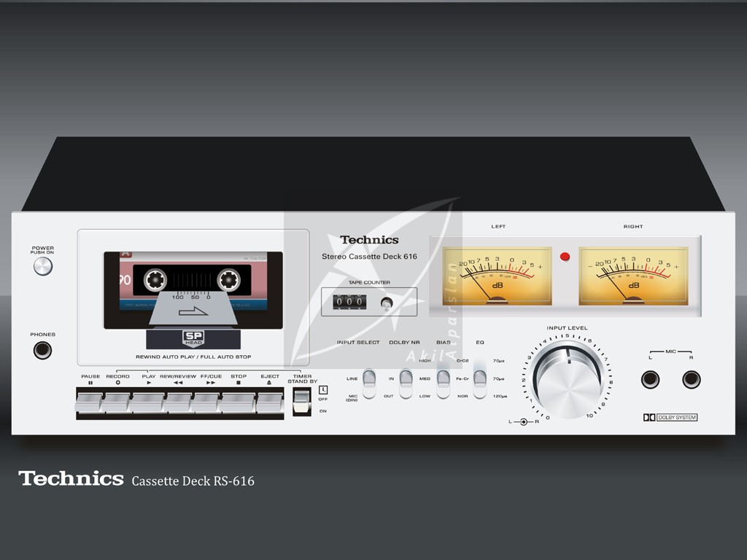
Task: Click the large Technics logo in caption
Action: click(71, 478)
